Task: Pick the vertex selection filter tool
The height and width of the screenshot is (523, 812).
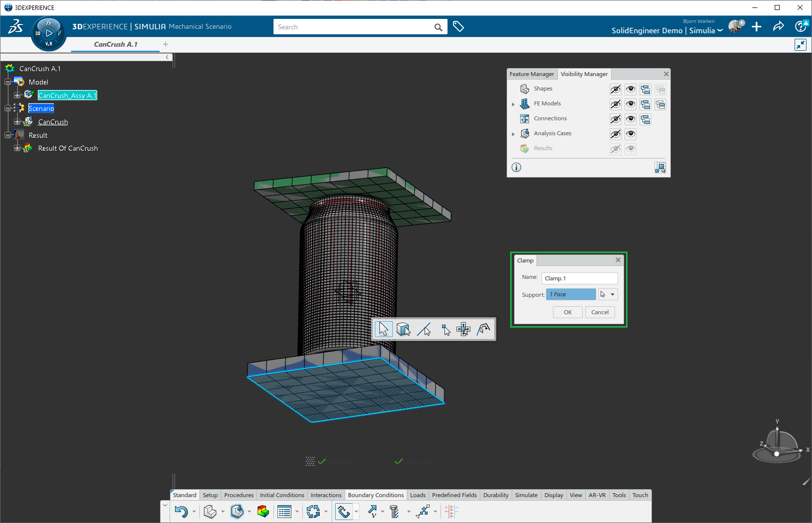Action: (x=445, y=329)
